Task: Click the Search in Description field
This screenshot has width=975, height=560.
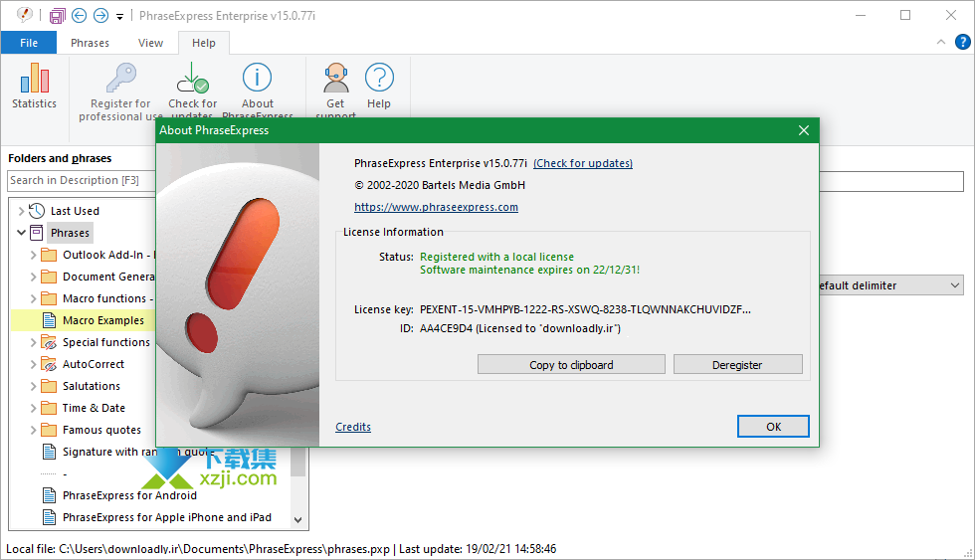Action: pyautogui.click(x=82, y=180)
